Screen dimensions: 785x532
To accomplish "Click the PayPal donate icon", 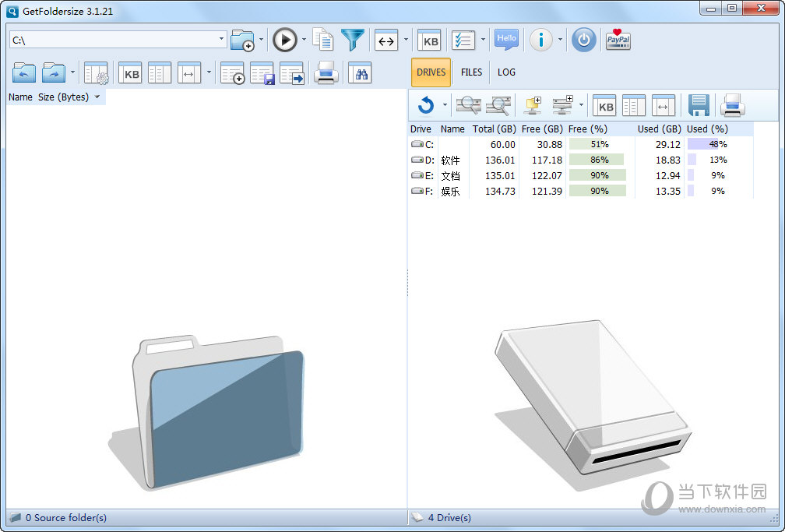I will (618, 40).
